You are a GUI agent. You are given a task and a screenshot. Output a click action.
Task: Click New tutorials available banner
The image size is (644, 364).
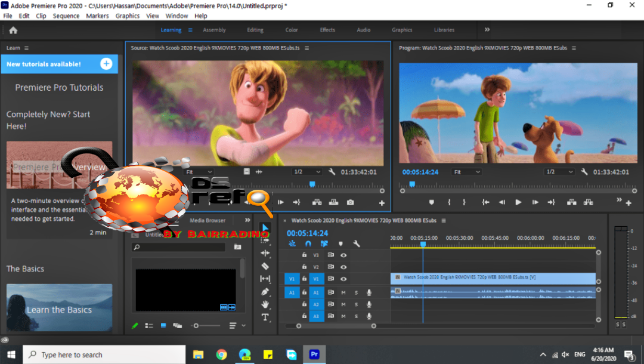(x=59, y=64)
